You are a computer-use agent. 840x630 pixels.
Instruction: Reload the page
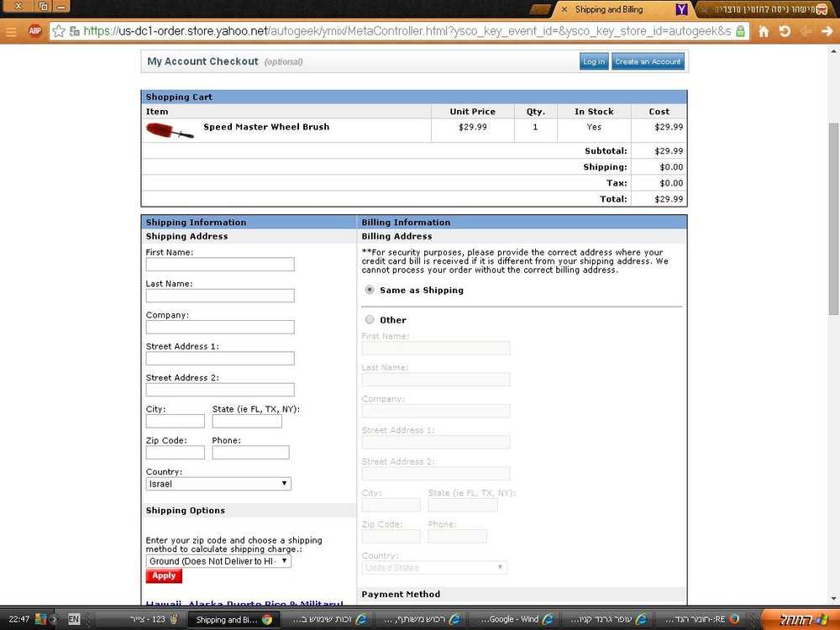pyautogui.click(x=785, y=31)
